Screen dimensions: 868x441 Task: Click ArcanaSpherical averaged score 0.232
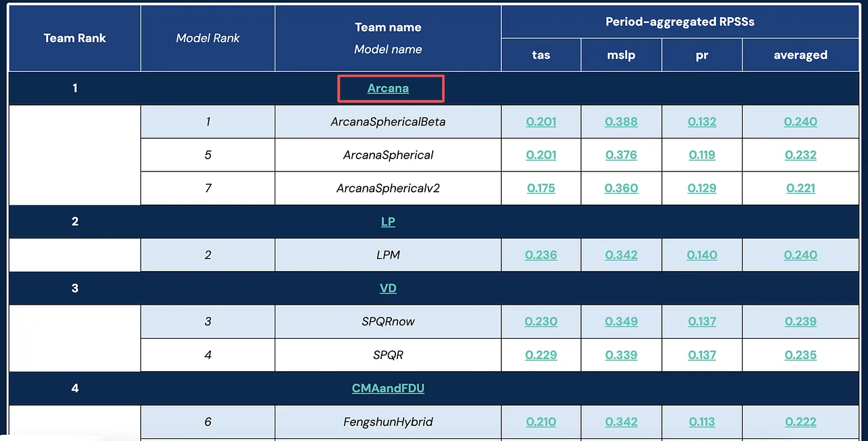point(801,155)
